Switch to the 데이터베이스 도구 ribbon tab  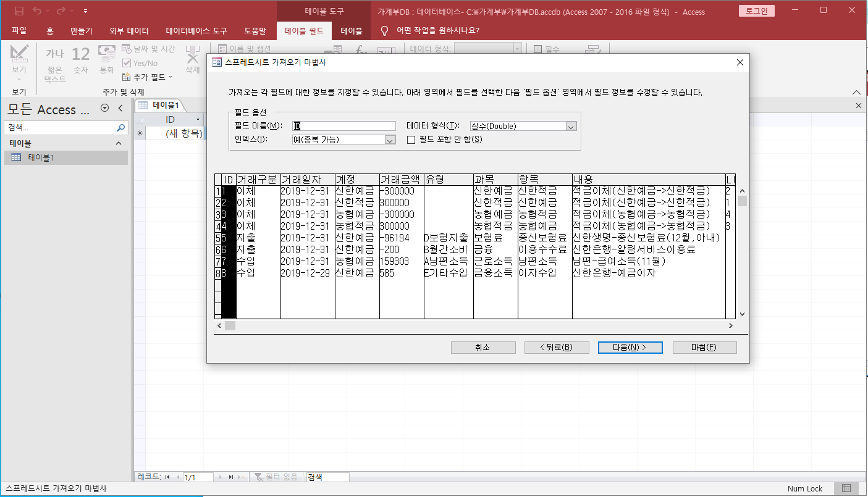pos(196,30)
